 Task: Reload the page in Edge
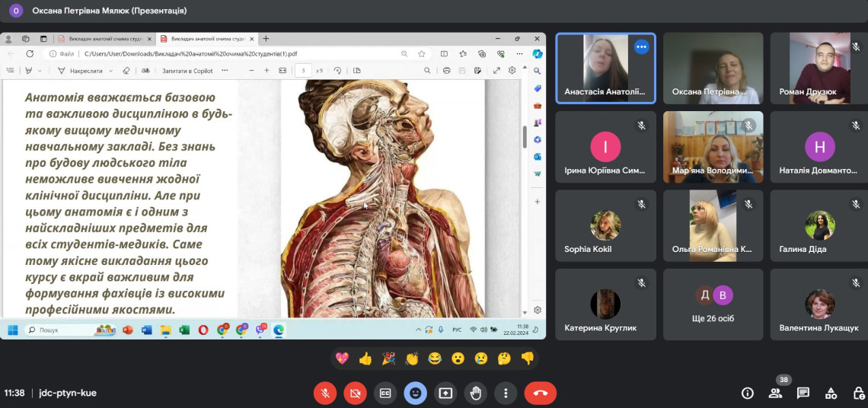tap(30, 54)
